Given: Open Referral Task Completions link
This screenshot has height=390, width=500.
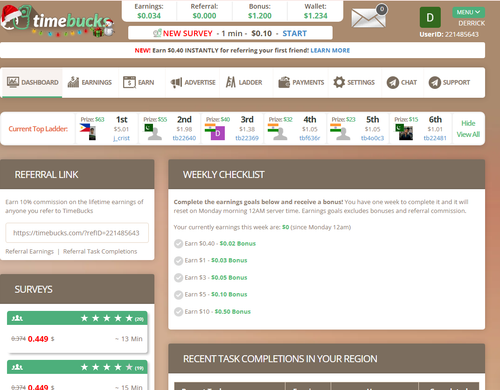Looking at the screenshot, I should click(100, 251).
